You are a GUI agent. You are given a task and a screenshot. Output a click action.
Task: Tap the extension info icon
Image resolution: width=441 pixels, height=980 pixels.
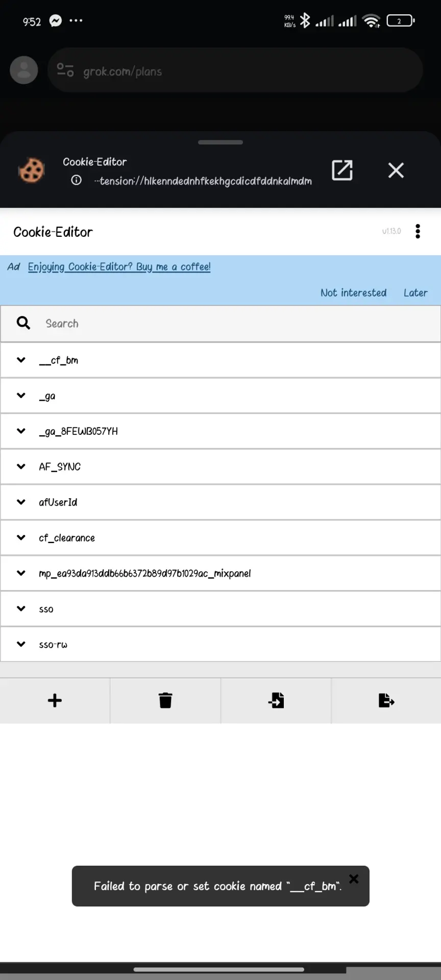[x=76, y=180]
